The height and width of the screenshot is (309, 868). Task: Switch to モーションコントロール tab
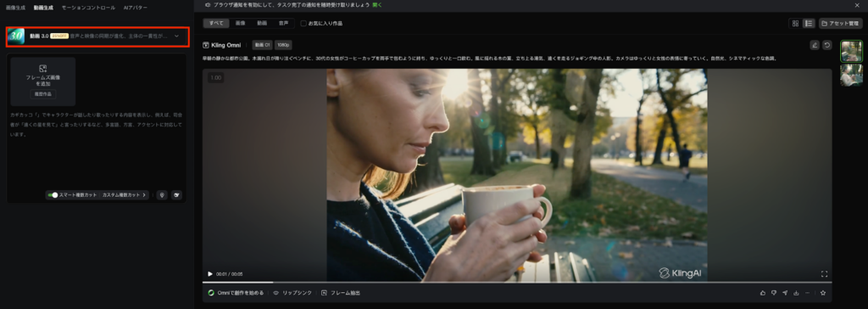[88, 8]
